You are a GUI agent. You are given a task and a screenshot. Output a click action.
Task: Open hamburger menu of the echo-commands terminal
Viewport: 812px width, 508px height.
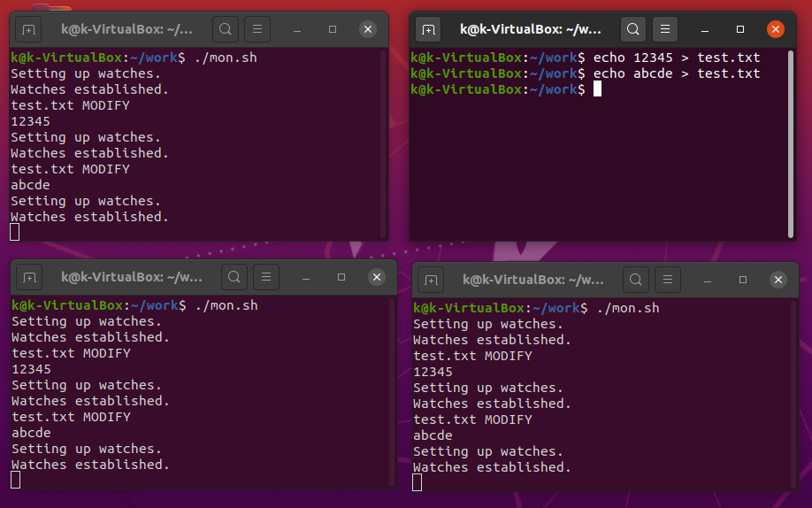[663, 29]
